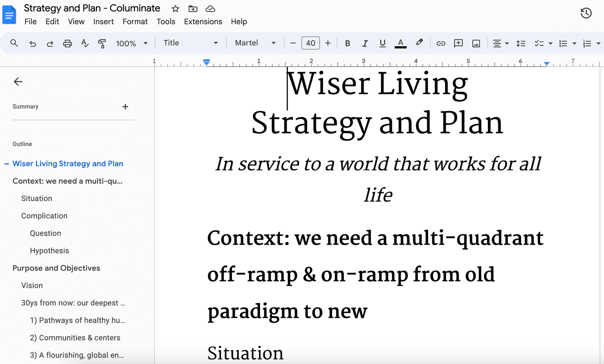Open search within the document
Viewport: 604px width, 364px height.
pos(14,43)
